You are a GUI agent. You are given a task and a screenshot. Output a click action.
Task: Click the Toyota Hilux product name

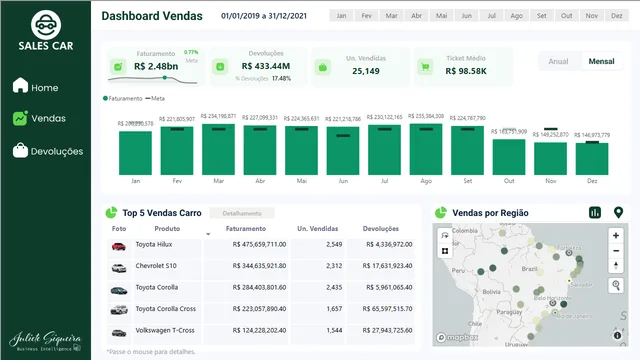point(154,244)
